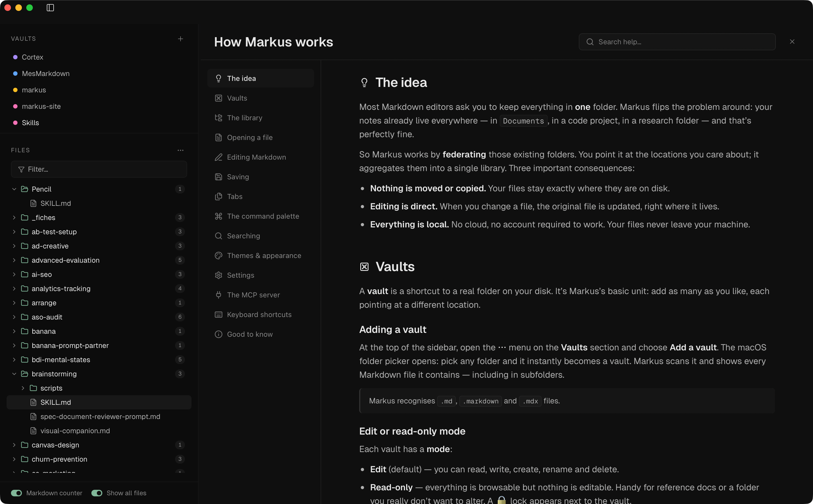Click the Editing Markdown pencil icon
Screen dimensions: 813x504
point(219,157)
